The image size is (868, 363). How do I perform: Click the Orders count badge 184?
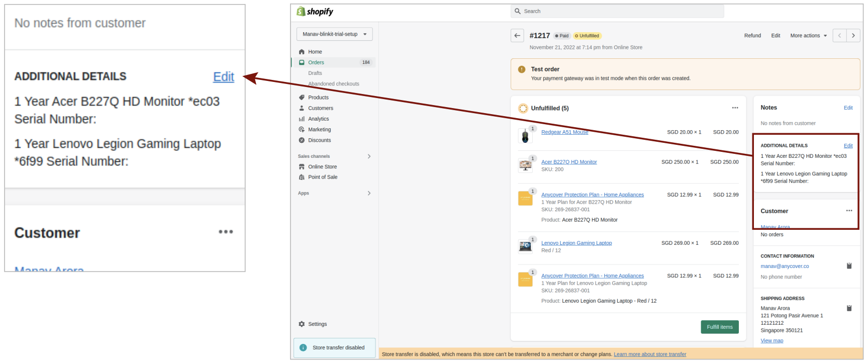pyautogui.click(x=366, y=62)
